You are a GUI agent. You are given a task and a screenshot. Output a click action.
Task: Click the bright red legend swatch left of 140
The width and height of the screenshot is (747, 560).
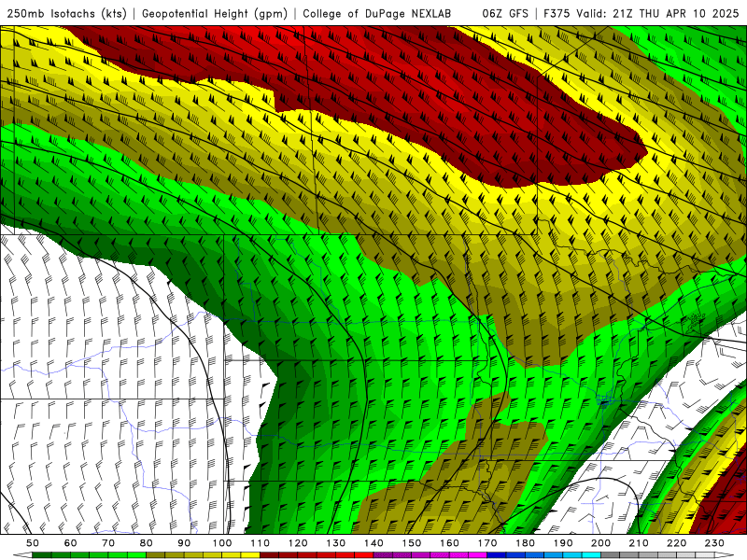[x=364, y=555]
